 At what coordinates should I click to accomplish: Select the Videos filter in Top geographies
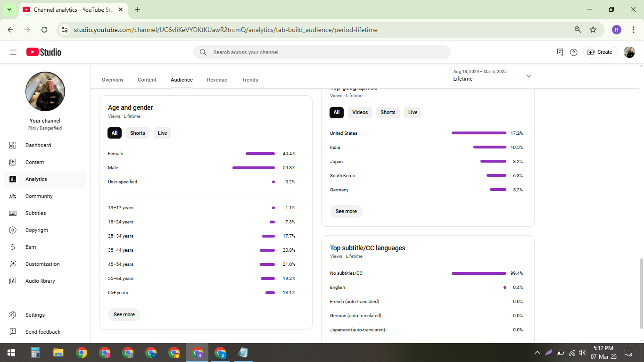click(x=360, y=112)
